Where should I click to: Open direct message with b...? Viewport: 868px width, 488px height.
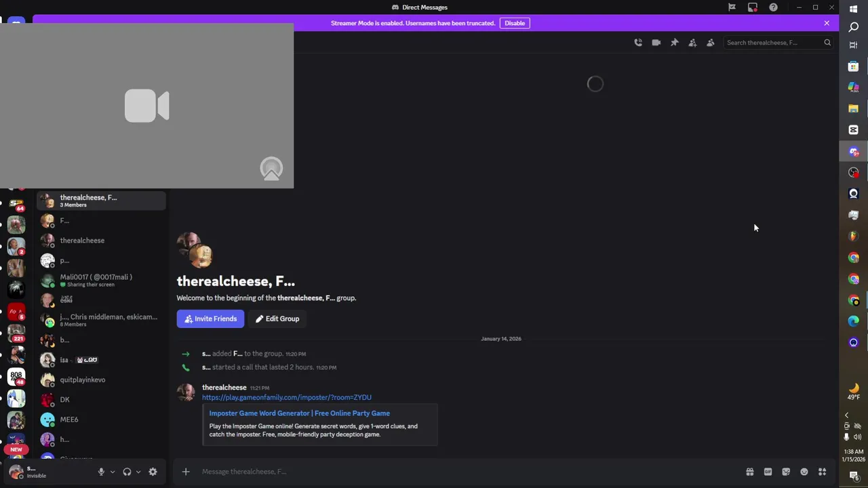pyautogui.click(x=101, y=340)
